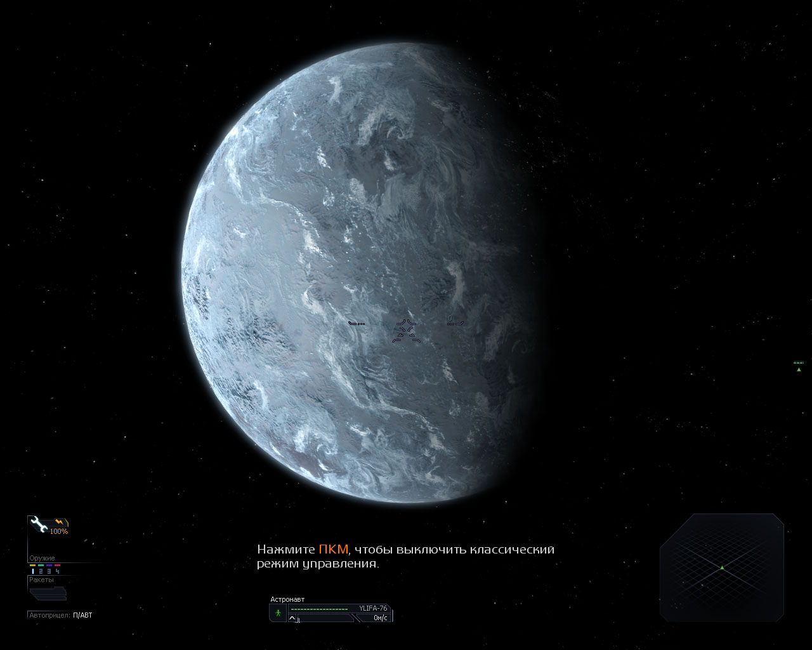Click the Оружие panel label
812x650 pixels.
(x=42, y=559)
